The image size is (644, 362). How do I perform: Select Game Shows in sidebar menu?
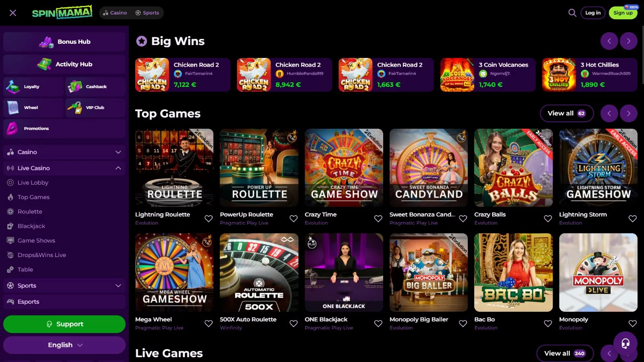pyautogui.click(x=36, y=241)
